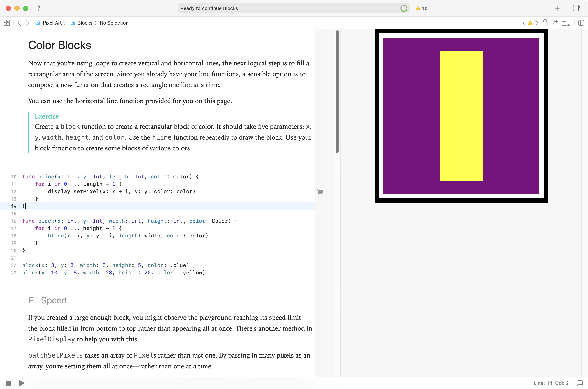The height and width of the screenshot is (389, 588).
Task: Click line 12 display.setPixel code
Action: (x=121, y=191)
